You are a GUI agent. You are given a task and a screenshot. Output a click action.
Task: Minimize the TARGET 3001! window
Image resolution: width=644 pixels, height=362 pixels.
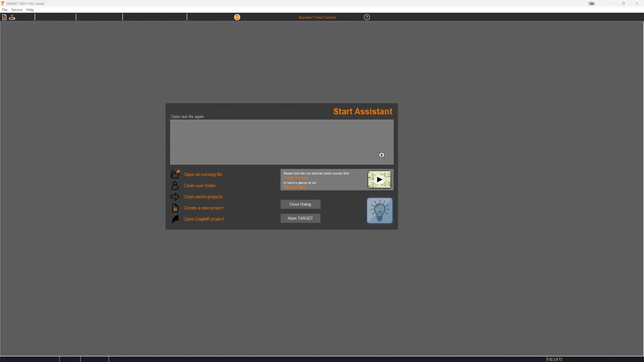coord(609,4)
